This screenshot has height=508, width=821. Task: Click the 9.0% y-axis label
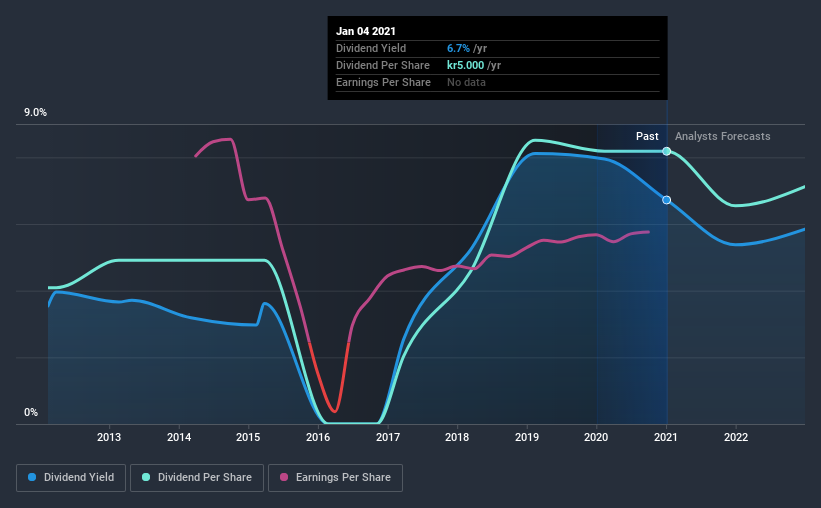click(x=35, y=113)
